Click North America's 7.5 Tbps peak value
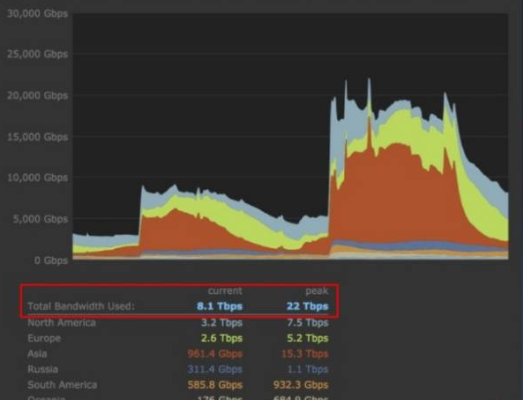Screen dimensions: 523x400 [308, 323]
